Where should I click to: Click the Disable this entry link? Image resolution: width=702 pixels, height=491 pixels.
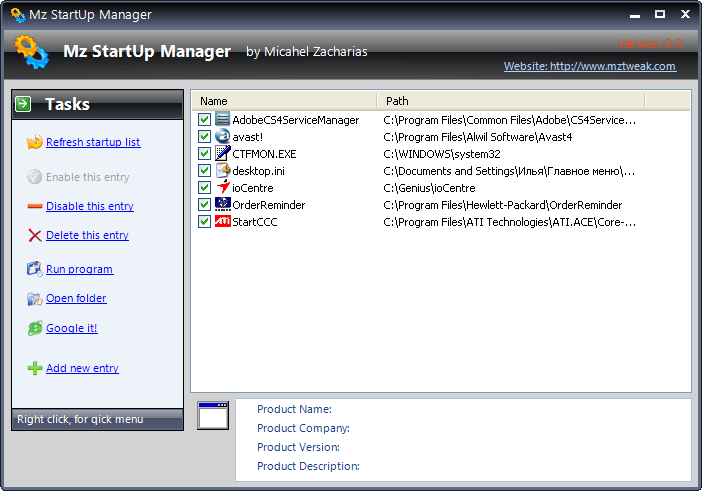tap(90, 206)
